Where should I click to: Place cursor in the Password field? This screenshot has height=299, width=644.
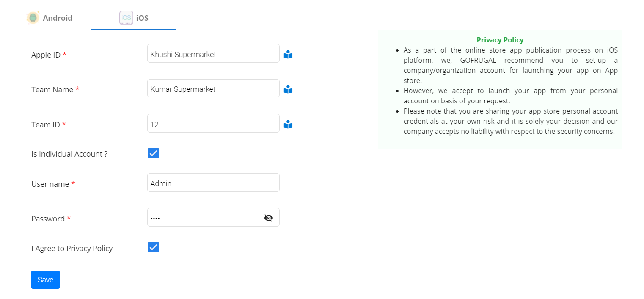point(203,218)
